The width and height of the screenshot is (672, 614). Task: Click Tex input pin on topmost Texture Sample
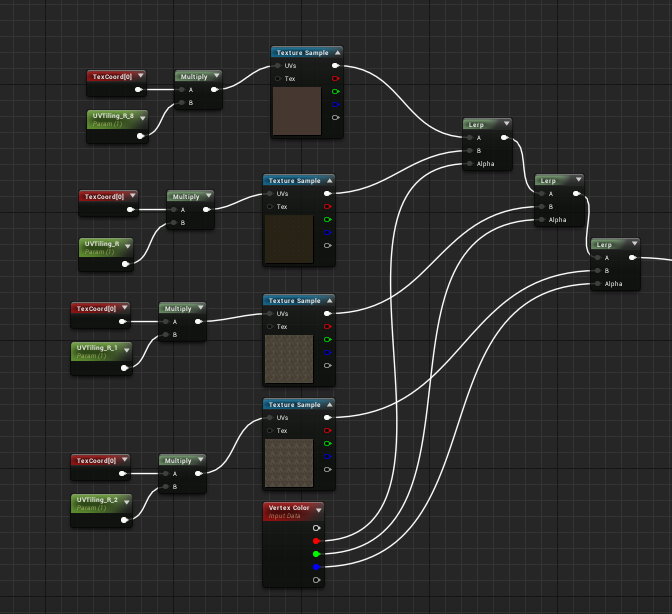tap(278, 78)
